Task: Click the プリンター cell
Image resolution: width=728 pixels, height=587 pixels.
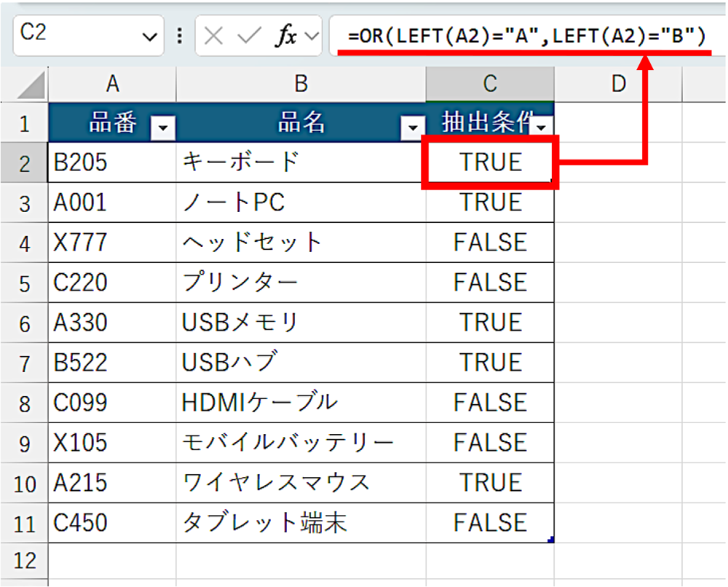Action: [301, 283]
